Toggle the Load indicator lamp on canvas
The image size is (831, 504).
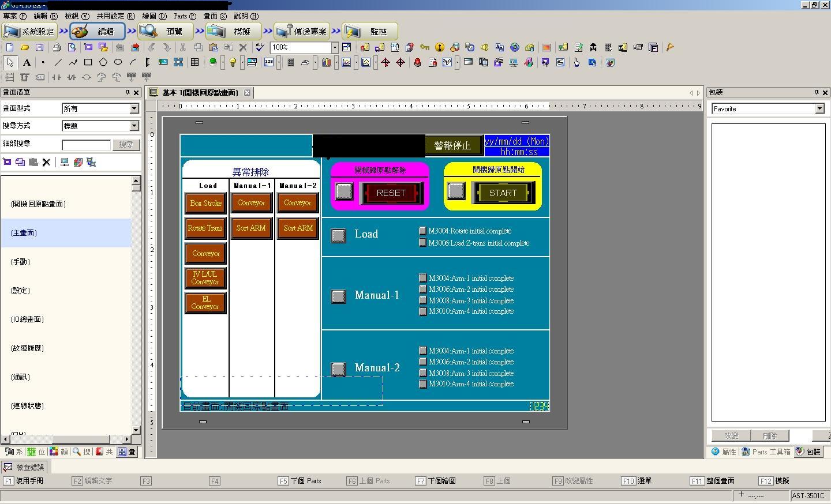pyautogui.click(x=339, y=235)
